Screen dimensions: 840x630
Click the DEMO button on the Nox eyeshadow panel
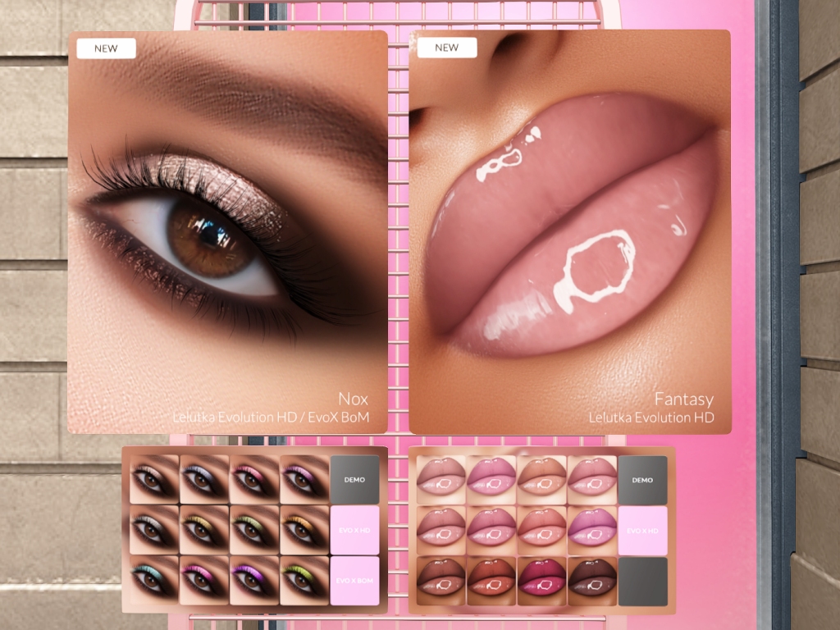tap(354, 479)
